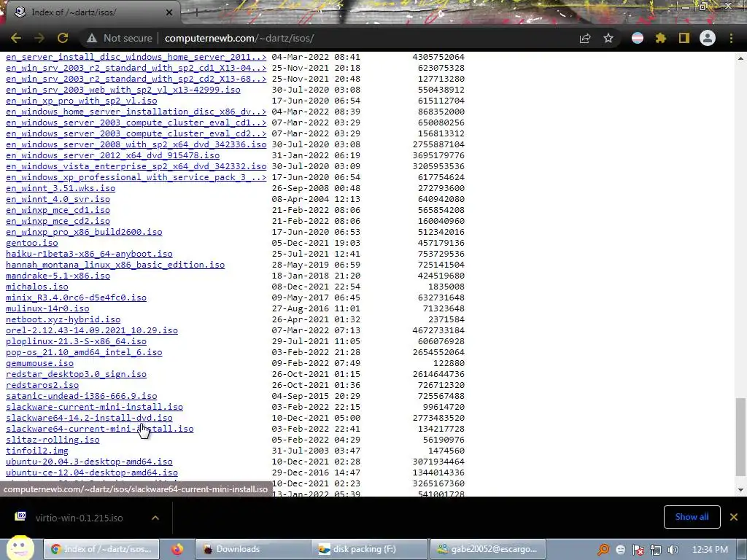The image size is (747, 560).
Task: Open slitaz-rolling.iso link
Action: 53,440
